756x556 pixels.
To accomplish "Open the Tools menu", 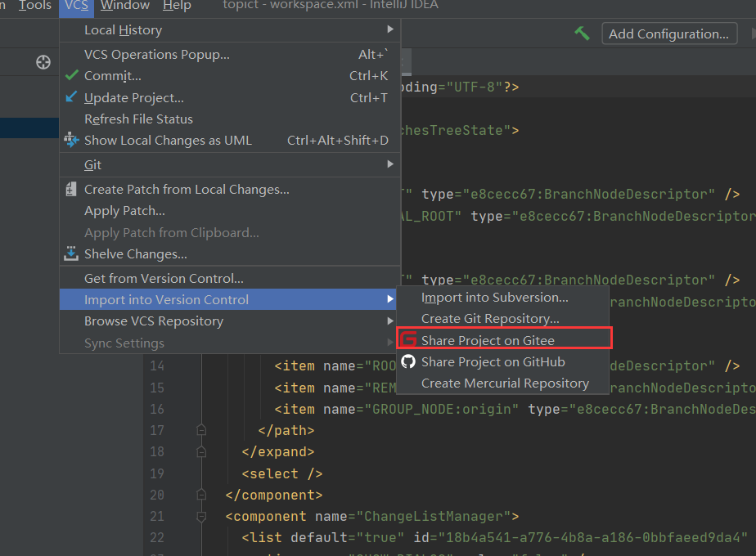I will [x=34, y=6].
